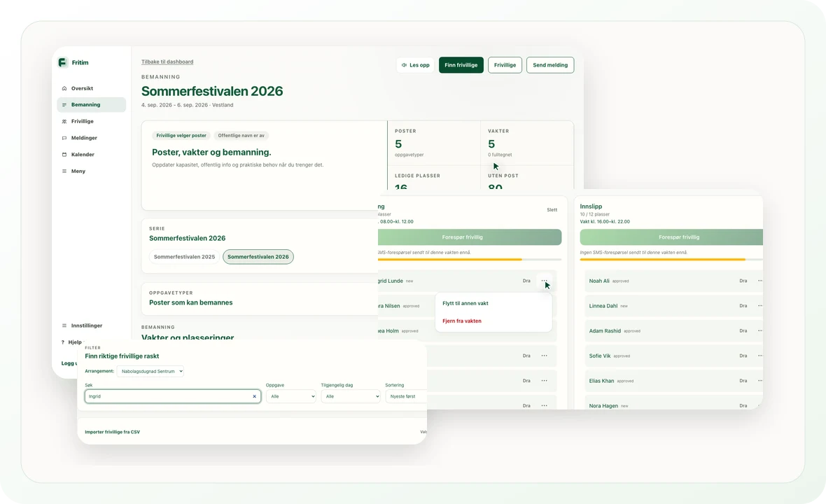The height and width of the screenshot is (504, 826).
Task: Choose Fjern fra vakten menu entry
Action: (x=462, y=321)
